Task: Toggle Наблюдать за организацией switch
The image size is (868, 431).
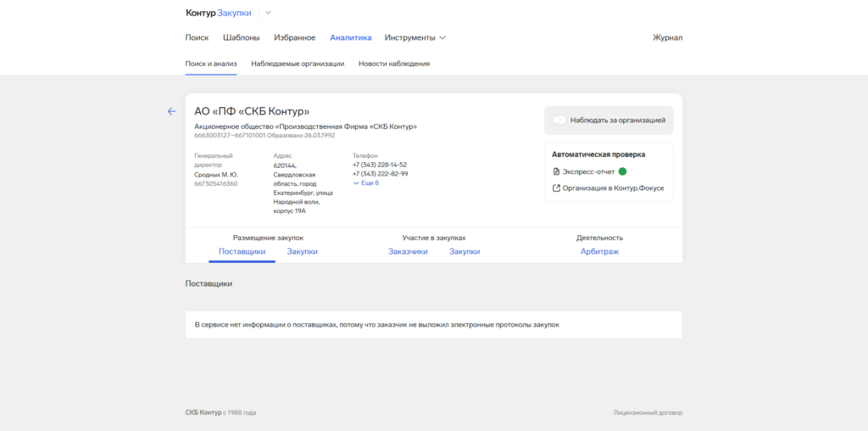Action: coord(559,120)
